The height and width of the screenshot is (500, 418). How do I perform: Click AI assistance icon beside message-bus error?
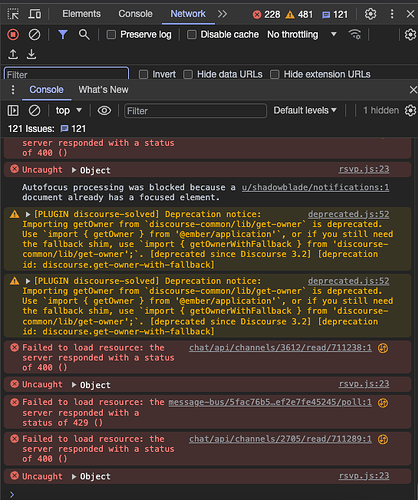(x=383, y=403)
